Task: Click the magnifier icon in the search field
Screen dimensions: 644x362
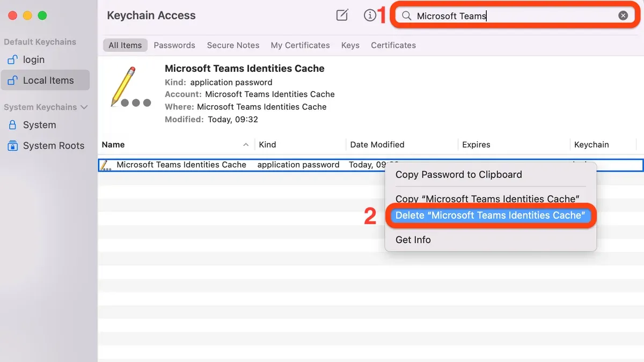Action: click(406, 16)
